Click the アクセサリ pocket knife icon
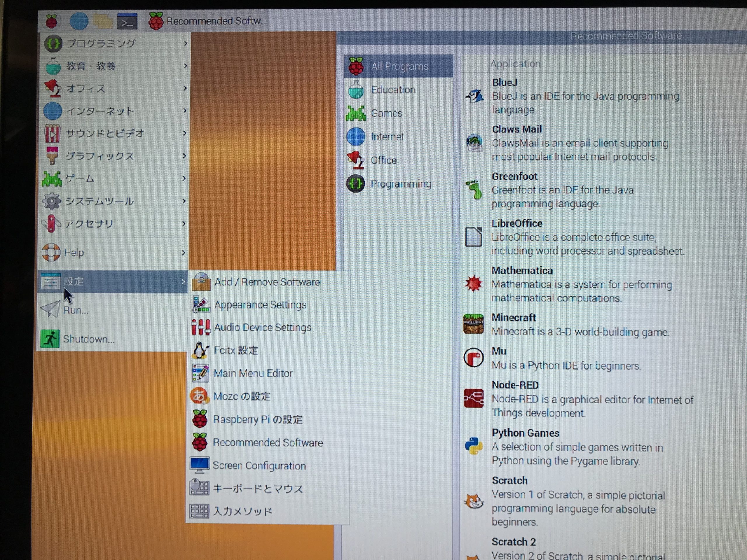Viewport: 747px width, 560px height. coord(51,223)
